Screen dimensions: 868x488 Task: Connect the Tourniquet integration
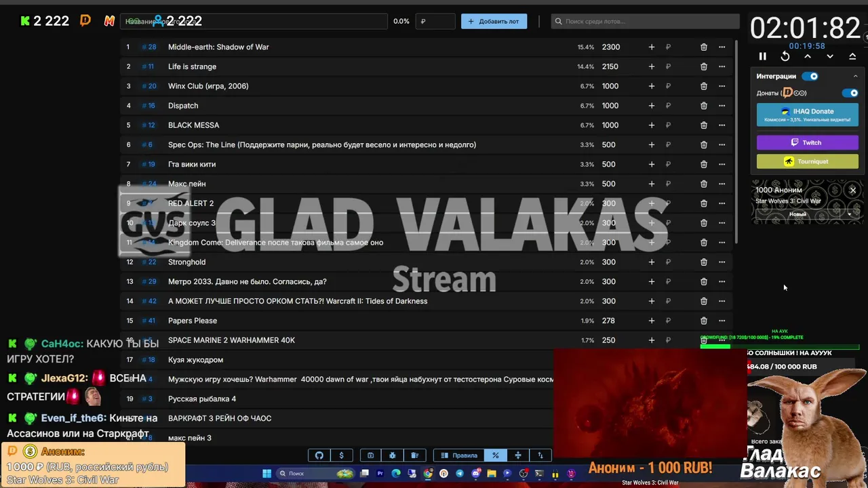point(807,161)
